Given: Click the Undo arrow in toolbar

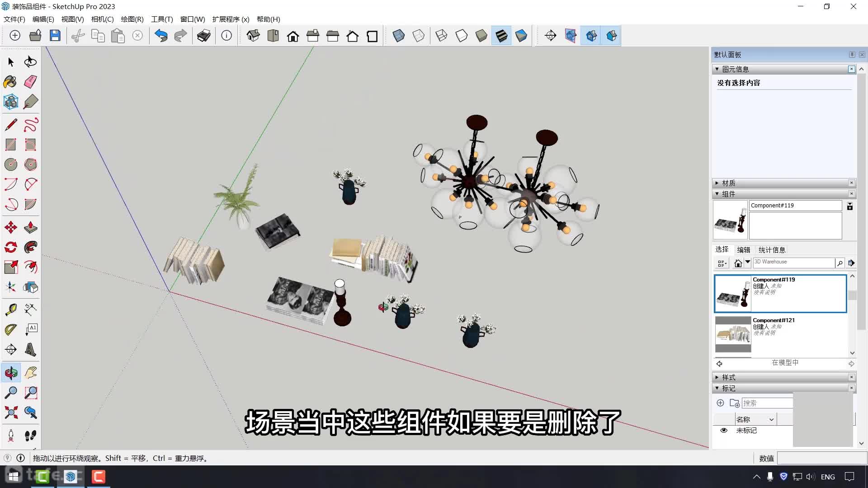Looking at the screenshot, I should click(161, 36).
